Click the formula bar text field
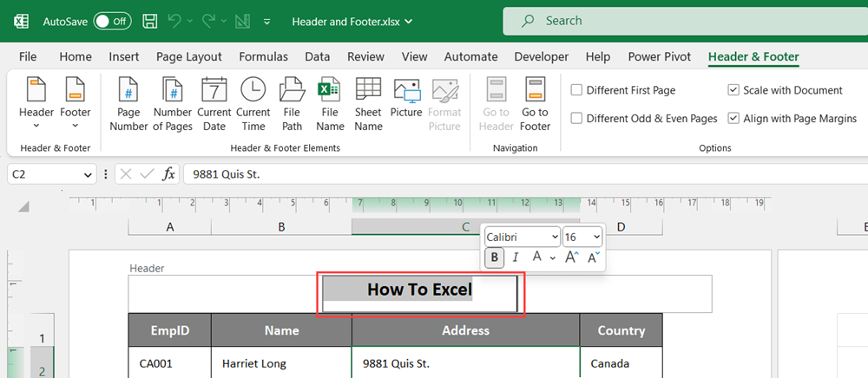This screenshot has width=868, height=378. (x=526, y=174)
